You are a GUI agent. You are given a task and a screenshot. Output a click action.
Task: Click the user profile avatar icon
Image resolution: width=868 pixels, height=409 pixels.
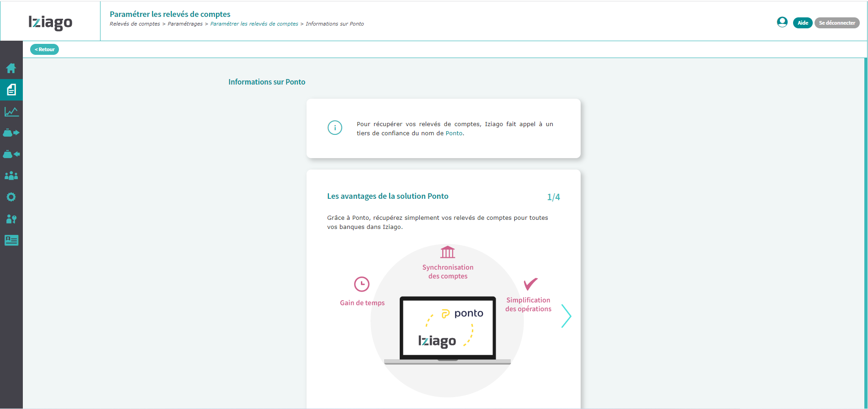tap(782, 22)
